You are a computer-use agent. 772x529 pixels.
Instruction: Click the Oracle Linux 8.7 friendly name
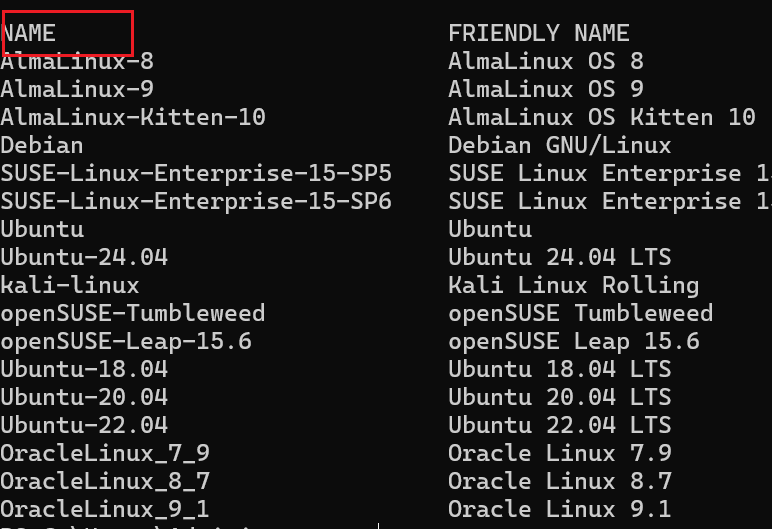(559, 481)
